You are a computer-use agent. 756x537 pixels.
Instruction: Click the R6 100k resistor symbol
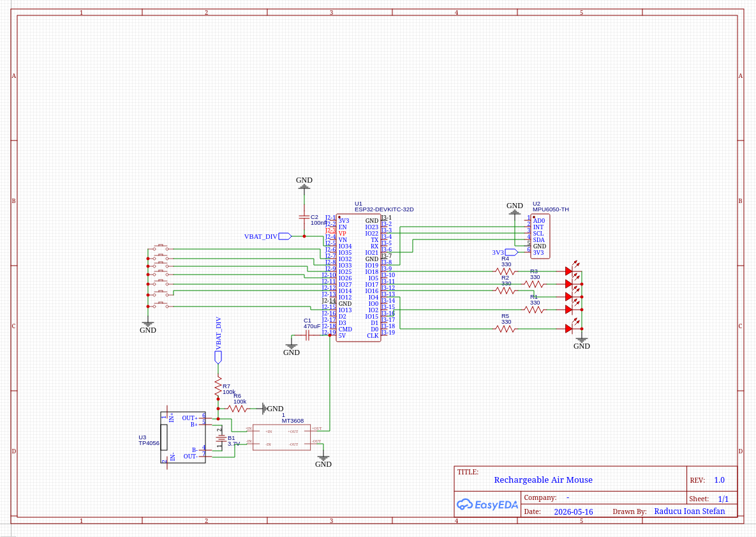[237, 409]
